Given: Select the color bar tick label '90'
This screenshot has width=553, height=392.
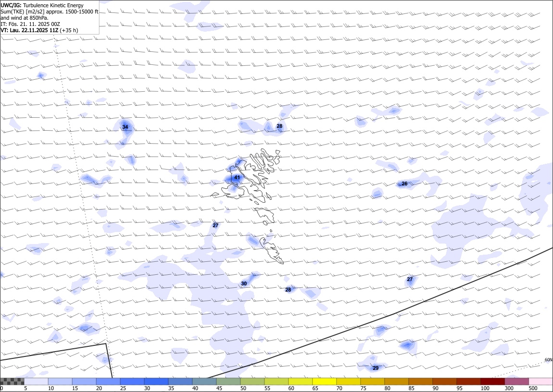Looking at the screenshot, I should pyautogui.click(x=435, y=389).
